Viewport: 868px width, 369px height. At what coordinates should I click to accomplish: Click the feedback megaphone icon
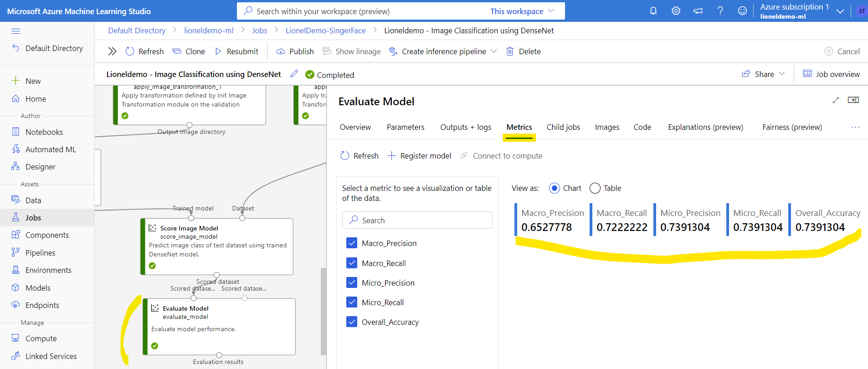pos(698,11)
